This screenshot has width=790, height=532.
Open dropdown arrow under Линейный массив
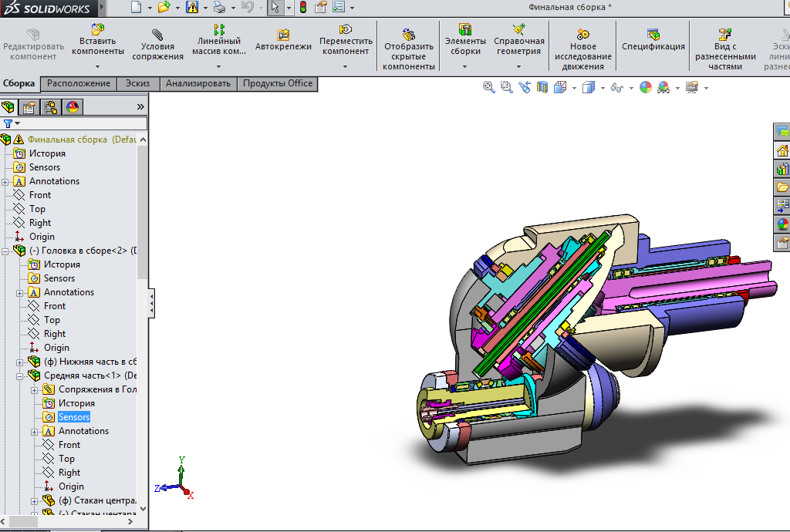tap(218, 66)
